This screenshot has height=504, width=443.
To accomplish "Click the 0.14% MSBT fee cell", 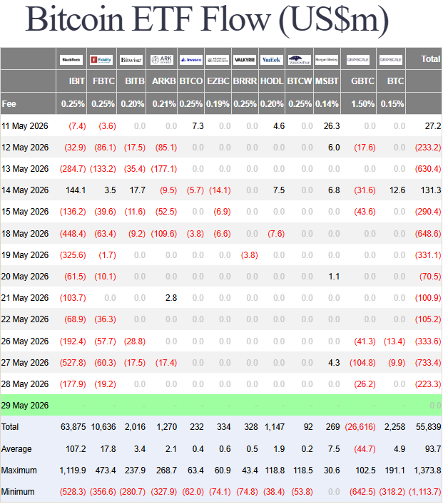I will [x=327, y=104].
